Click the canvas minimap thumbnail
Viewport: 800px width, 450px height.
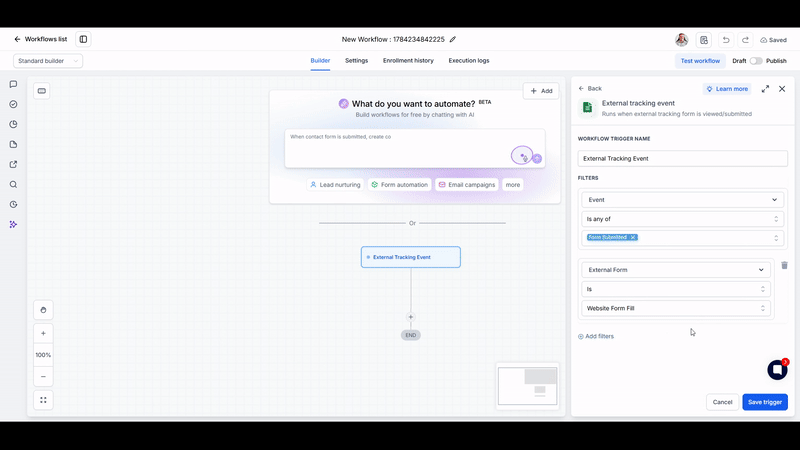[x=528, y=386]
